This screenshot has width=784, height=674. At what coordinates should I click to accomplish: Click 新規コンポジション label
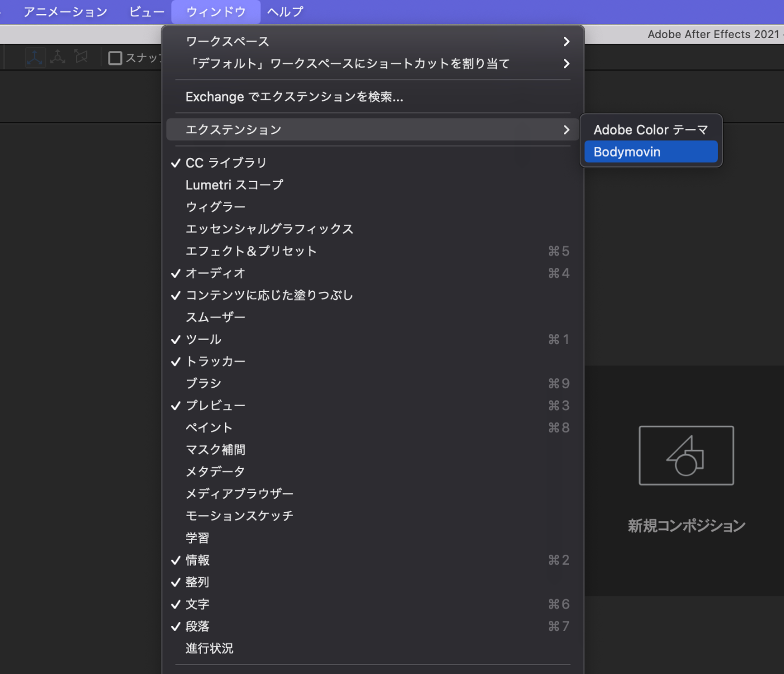pyautogui.click(x=687, y=526)
